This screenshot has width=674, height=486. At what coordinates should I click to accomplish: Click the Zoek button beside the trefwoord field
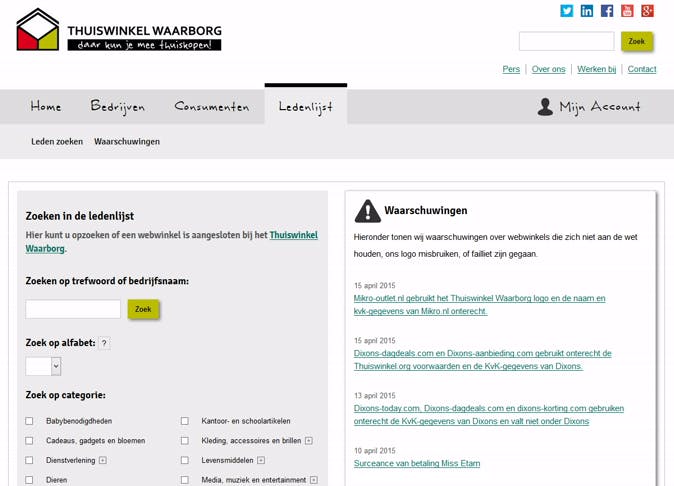pos(143,309)
